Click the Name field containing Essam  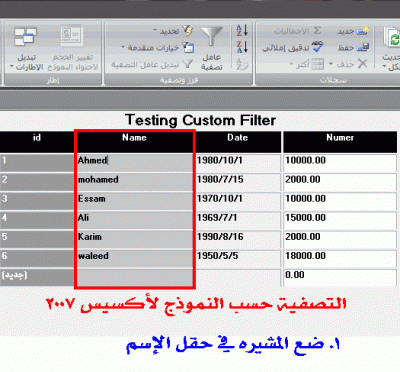click(134, 201)
